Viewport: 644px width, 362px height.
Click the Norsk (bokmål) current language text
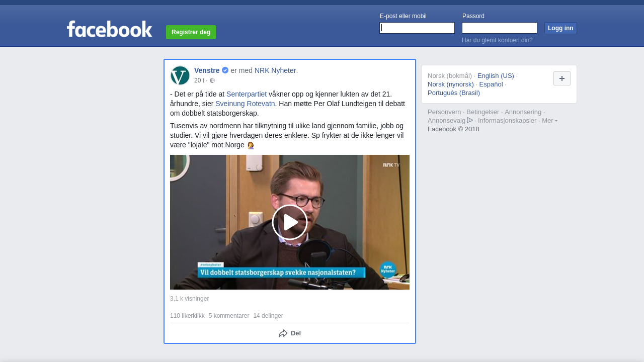click(x=450, y=76)
